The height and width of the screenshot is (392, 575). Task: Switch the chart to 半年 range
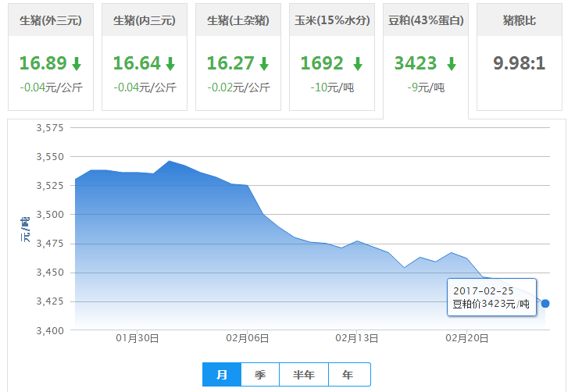click(x=304, y=374)
